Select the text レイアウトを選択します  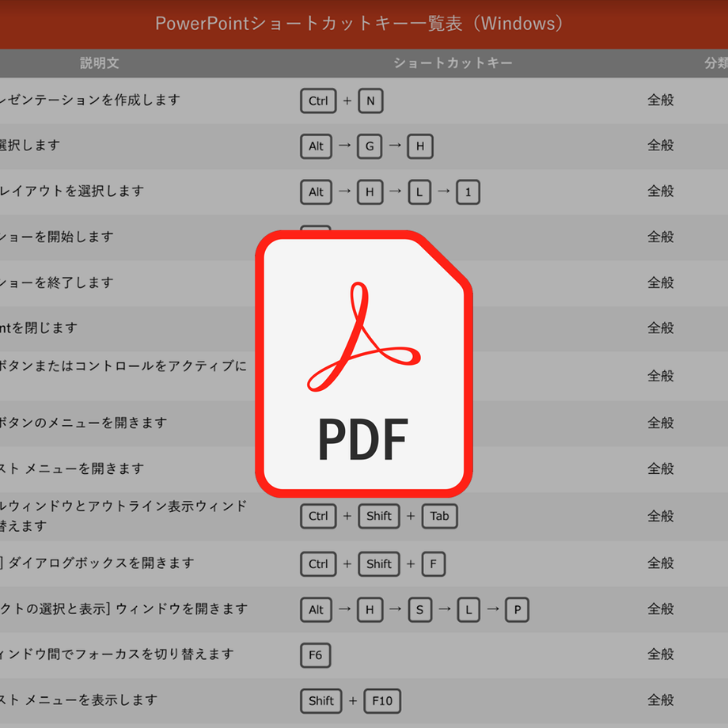tap(72, 191)
